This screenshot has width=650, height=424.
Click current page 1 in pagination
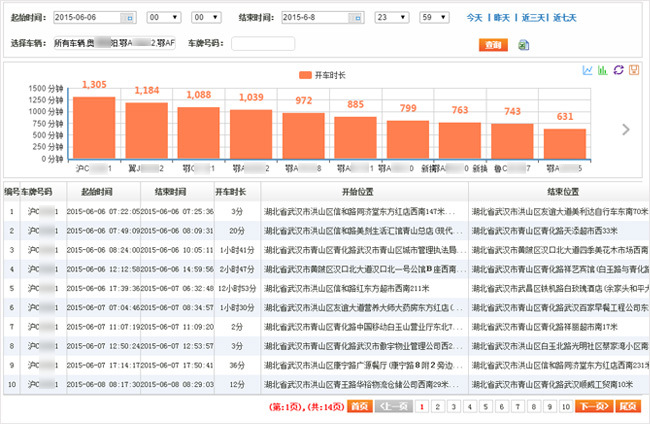(x=422, y=407)
